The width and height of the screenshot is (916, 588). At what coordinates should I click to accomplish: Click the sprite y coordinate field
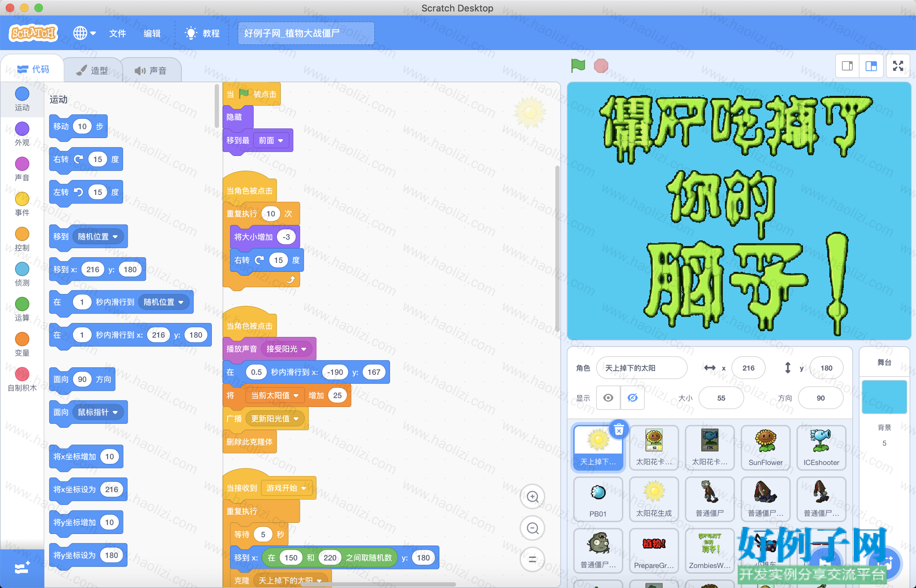[x=826, y=368]
